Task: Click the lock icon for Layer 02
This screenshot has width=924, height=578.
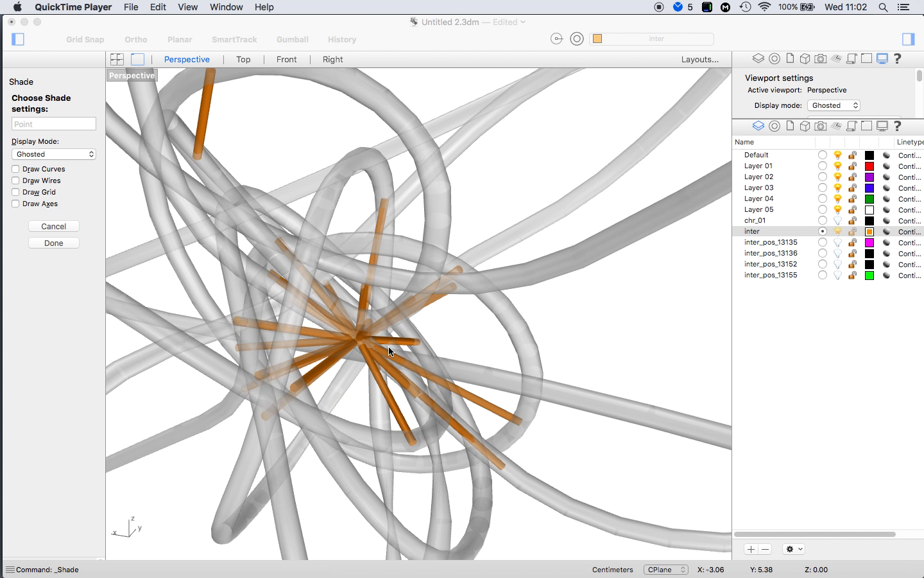Action: (x=852, y=177)
